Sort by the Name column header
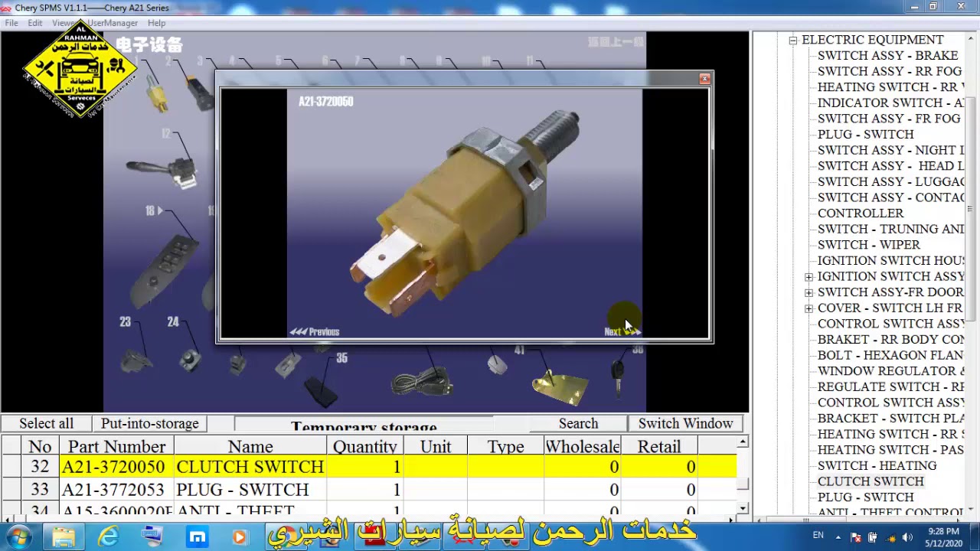 250,446
